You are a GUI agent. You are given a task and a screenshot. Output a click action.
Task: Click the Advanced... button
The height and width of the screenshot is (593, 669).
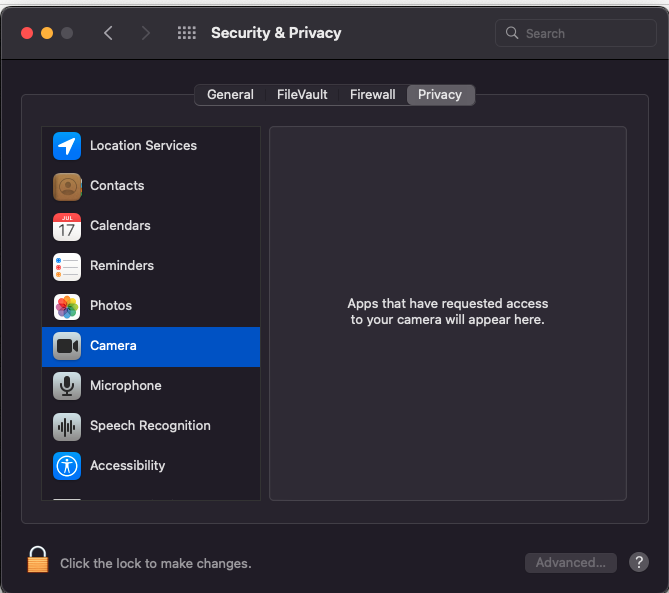[x=570, y=563]
